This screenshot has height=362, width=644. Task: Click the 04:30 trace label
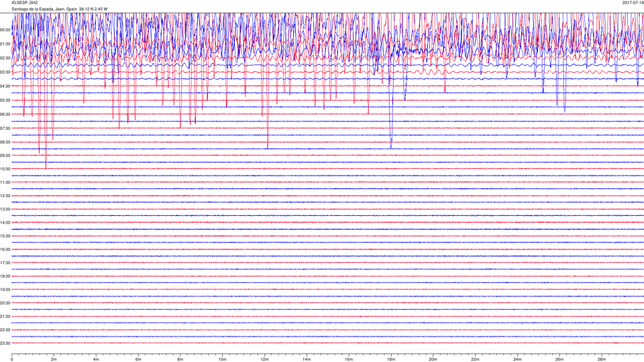pyautogui.click(x=5, y=86)
